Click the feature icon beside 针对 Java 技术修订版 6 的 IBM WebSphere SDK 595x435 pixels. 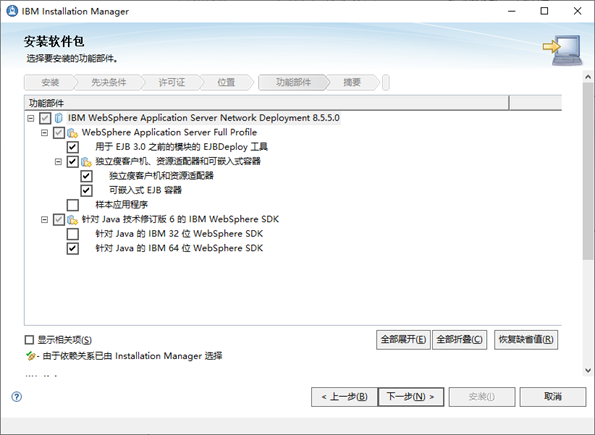tap(72, 220)
